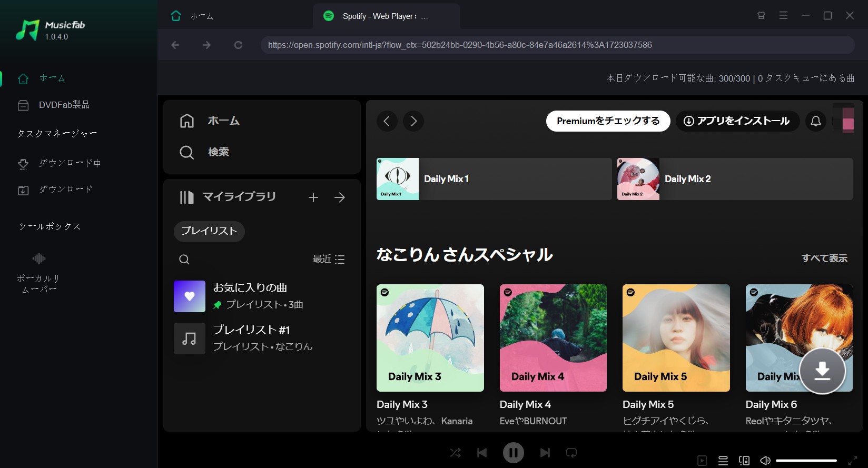This screenshot has height=468, width=868.
Task: Open the Musicfab skin/shirt icon
Action: click(761, 16)
